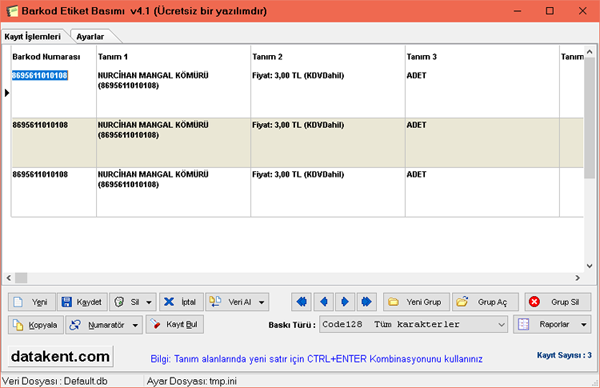Click Tanım 2 Fiyat cell in shaded row

[328, 143]
